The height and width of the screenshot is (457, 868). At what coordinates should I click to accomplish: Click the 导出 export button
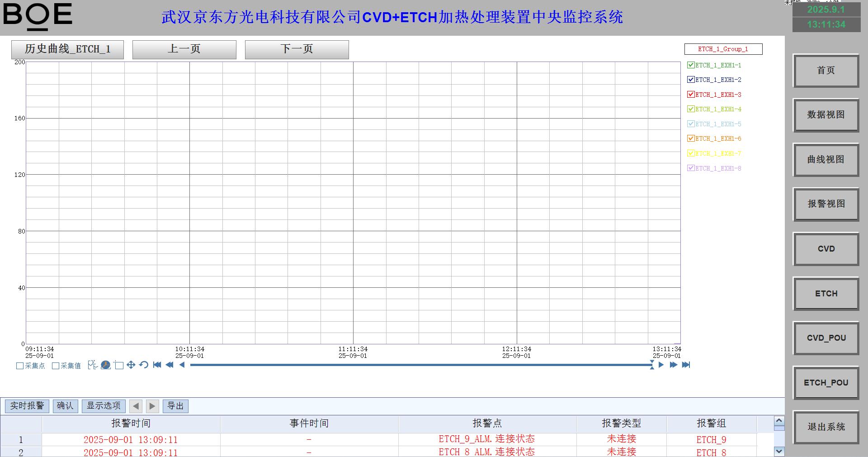(175, 406)
